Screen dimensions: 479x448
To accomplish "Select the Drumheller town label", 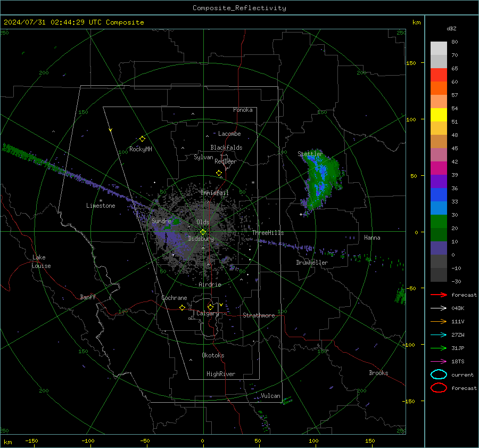I will 312,263.
